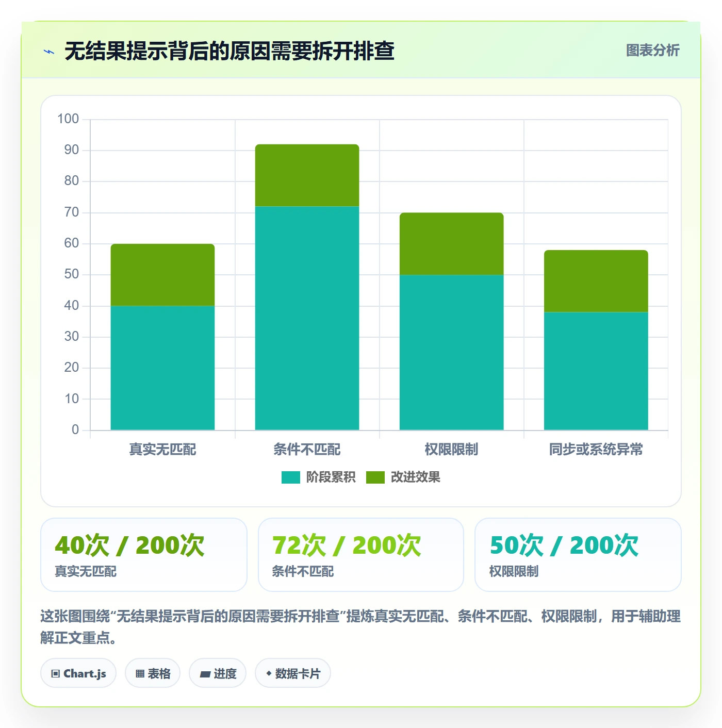Click the teal bar segment for 条件不匹配

coord(307,318)
